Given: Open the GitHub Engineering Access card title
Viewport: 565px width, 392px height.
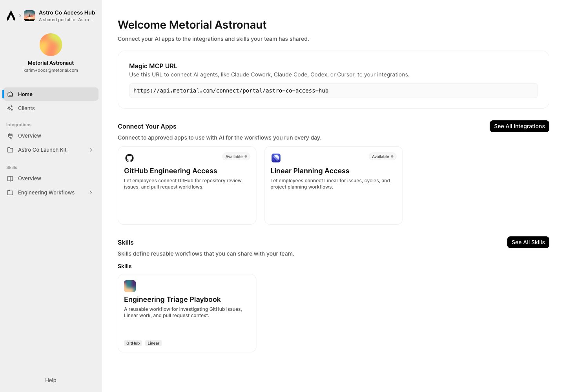Looking at the screenshot, I should coord(170,171).
